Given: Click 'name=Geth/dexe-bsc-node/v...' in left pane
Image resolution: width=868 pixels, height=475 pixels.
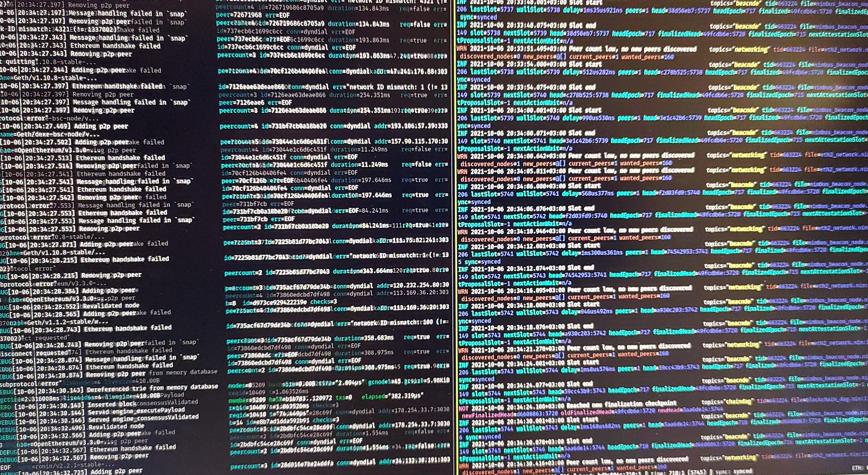Looking at the screenshot, I should coord(50,134).
